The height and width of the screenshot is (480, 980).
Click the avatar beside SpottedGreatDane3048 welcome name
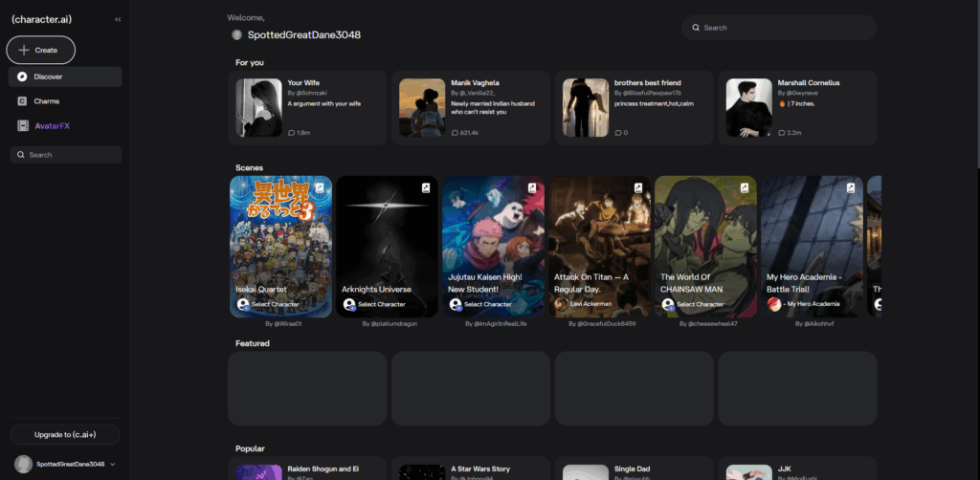(237, 35)
